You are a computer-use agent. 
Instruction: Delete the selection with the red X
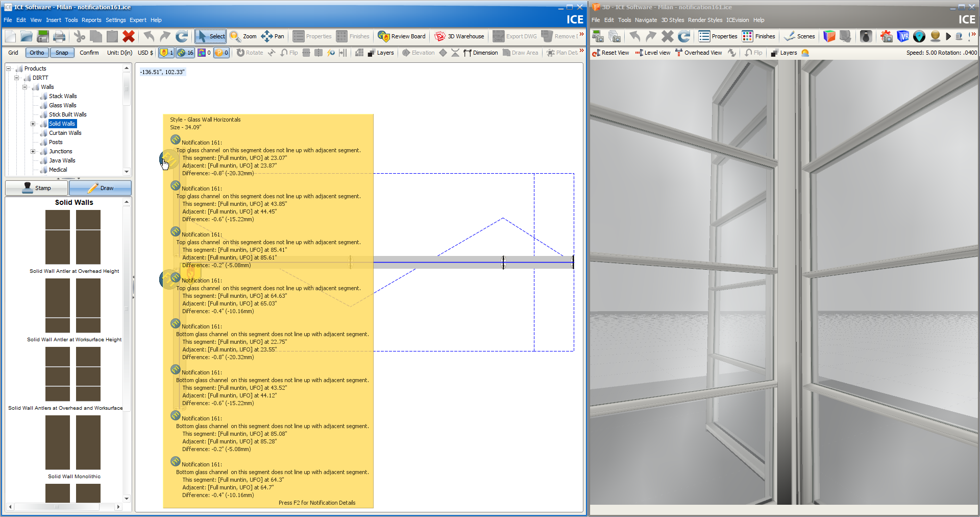pyautogui.click(x=129, y=36)
